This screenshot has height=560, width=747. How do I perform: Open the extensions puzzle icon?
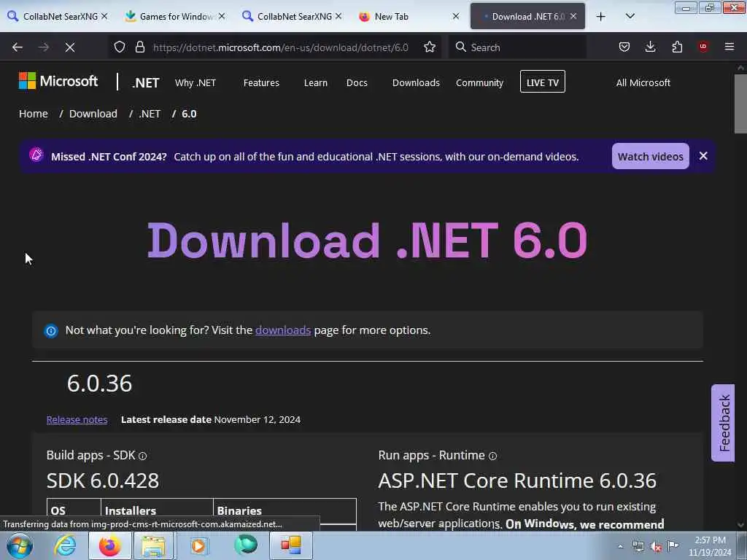click(x=677, y=47)
